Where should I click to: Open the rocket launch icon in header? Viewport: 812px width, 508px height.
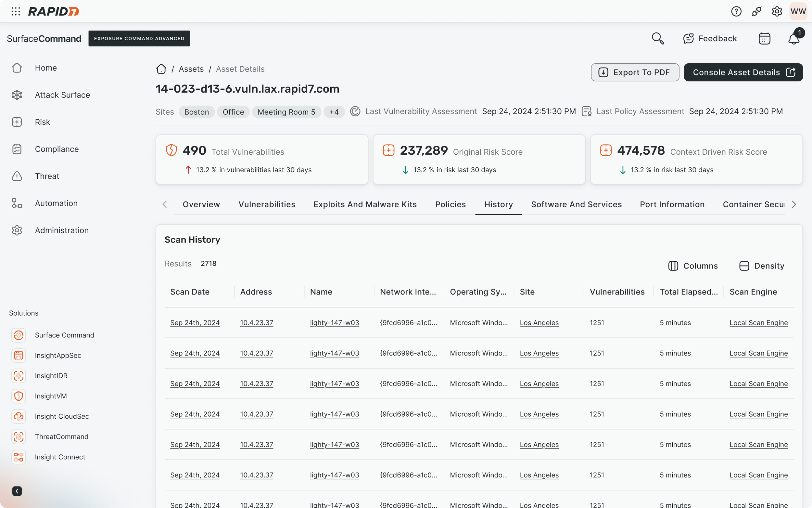point(756,11)
